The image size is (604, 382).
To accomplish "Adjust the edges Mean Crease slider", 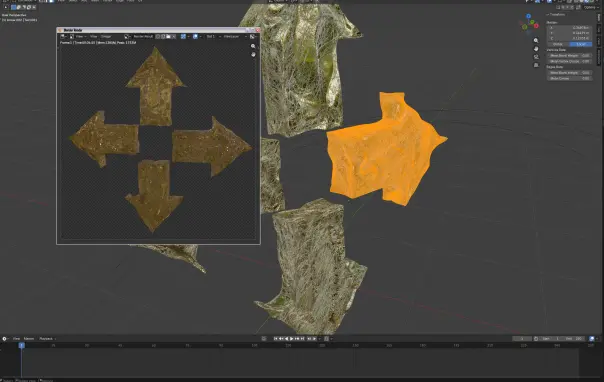I will click(570, 78).
